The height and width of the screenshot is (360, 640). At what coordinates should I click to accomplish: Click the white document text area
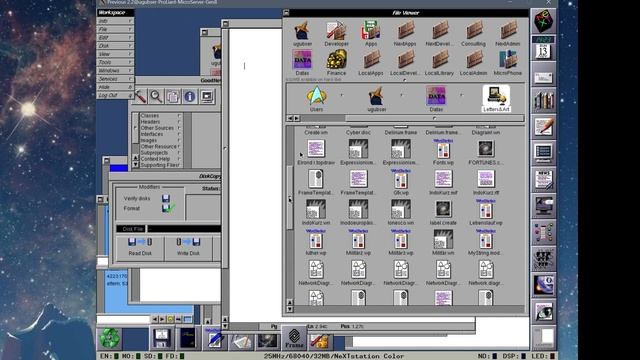click(255, 176)
